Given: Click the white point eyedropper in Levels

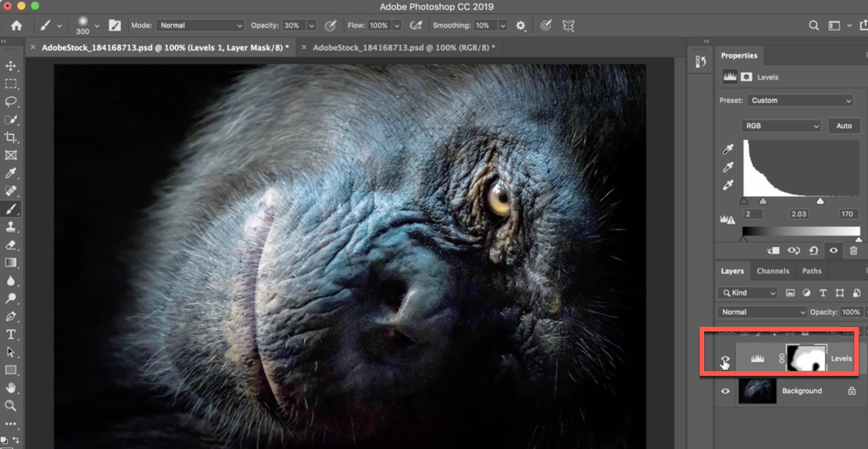Looking at the screenshot, I should (x=728, y=185).
